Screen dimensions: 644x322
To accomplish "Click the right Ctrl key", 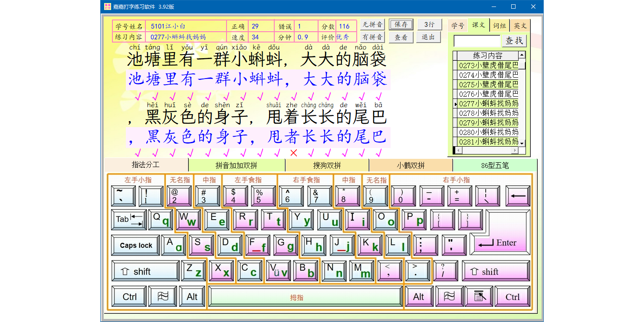I will [x=512, y=297].
